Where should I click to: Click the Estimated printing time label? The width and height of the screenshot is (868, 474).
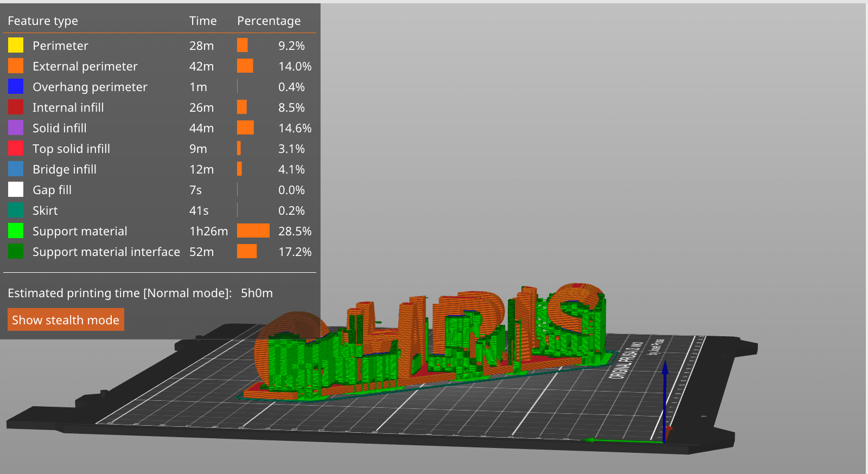click(x=120, y=293)
